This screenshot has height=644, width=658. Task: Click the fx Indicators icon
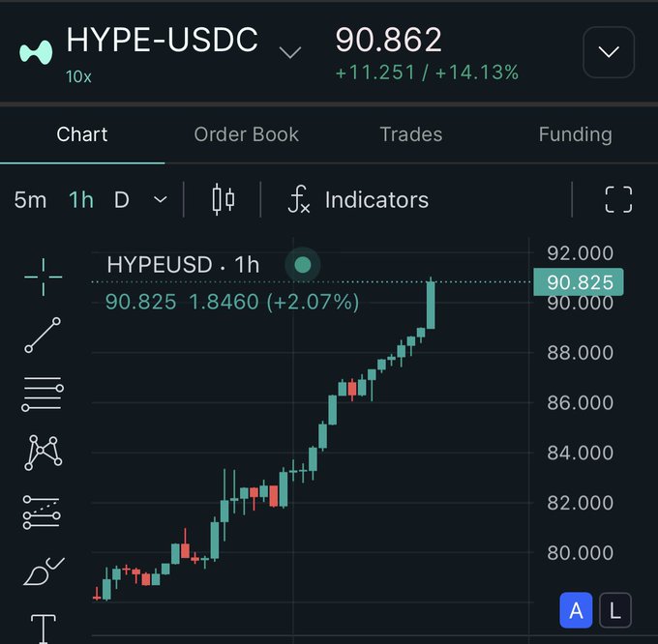pos(299,199)
